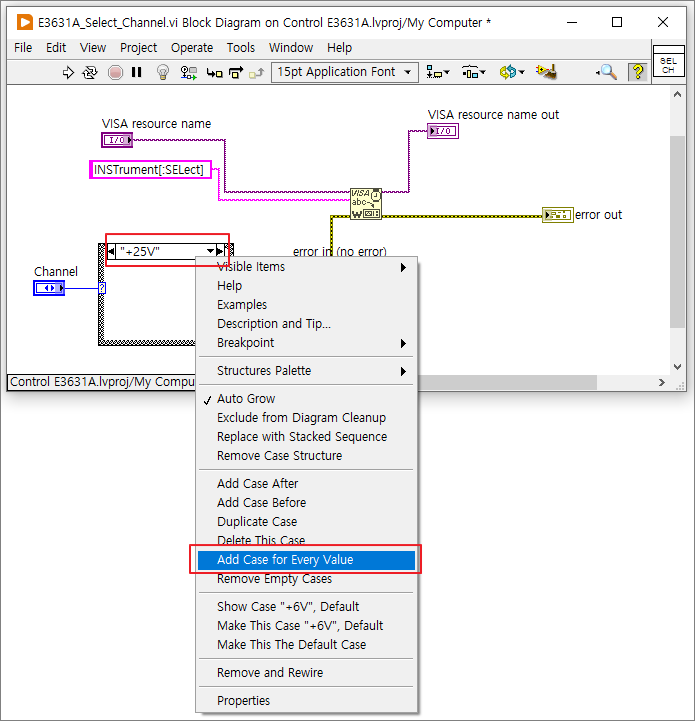Expand the Breakpoint submenu
The width and height of the screenshot is (695, 721).
coord(307,343)
